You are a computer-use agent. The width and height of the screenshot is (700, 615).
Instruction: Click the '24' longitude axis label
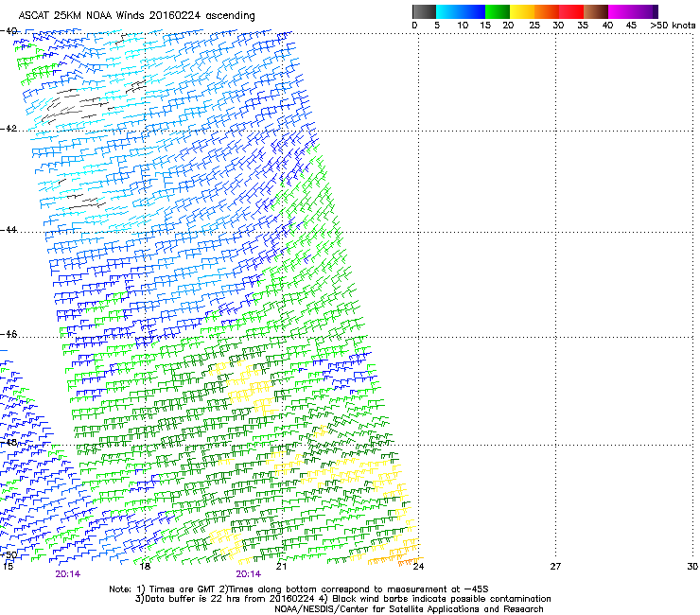418,567
